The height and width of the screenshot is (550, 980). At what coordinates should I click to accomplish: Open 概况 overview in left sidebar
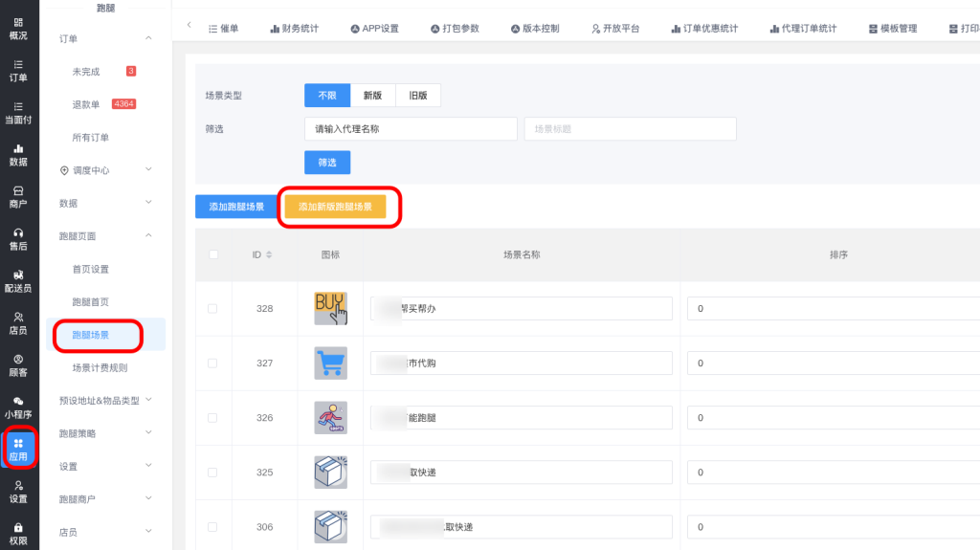18,28
